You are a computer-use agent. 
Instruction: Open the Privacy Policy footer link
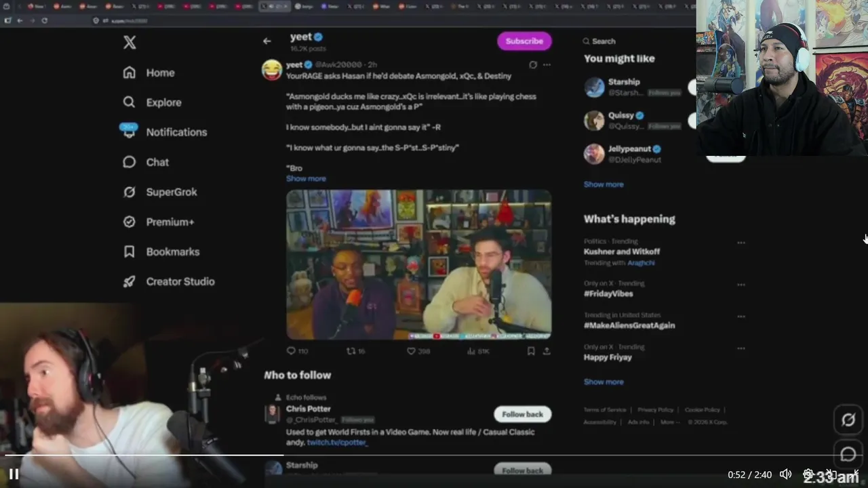[655, 410]
